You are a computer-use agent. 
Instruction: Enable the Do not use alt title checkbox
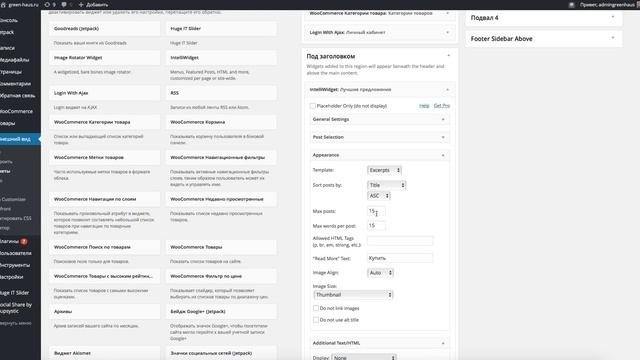(x=316, y=320)
